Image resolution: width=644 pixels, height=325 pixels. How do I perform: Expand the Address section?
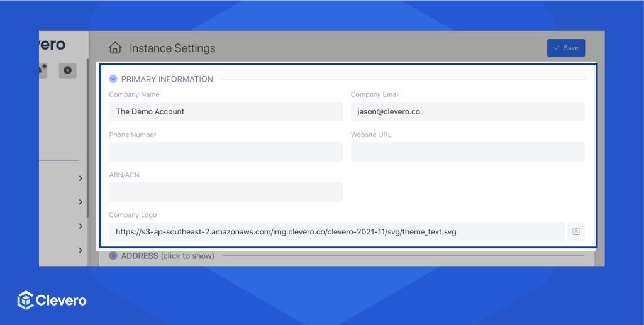pos(113,256)
